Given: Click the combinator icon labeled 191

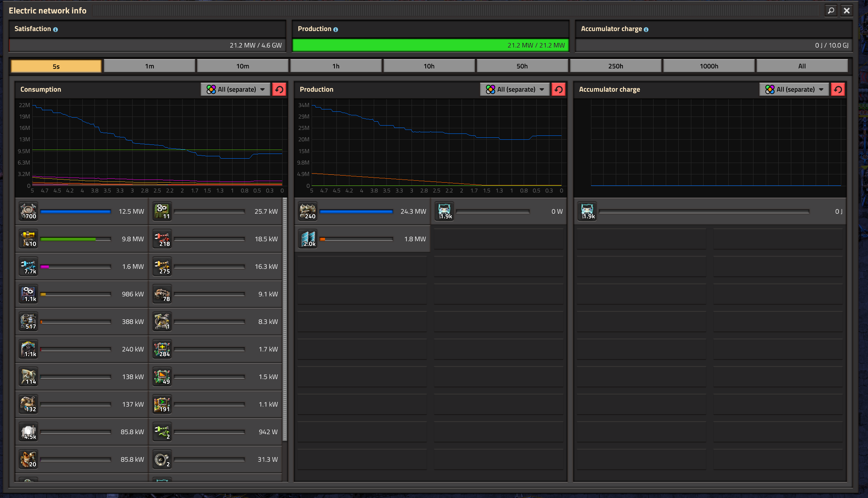Looking at the screenshot, I should [162, 404].
